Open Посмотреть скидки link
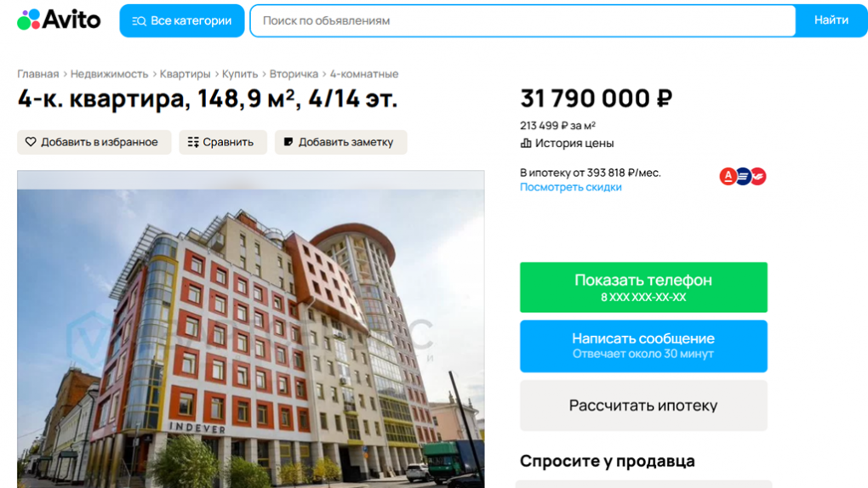Viewport: 868px width, 488px height. pos(570,187)
